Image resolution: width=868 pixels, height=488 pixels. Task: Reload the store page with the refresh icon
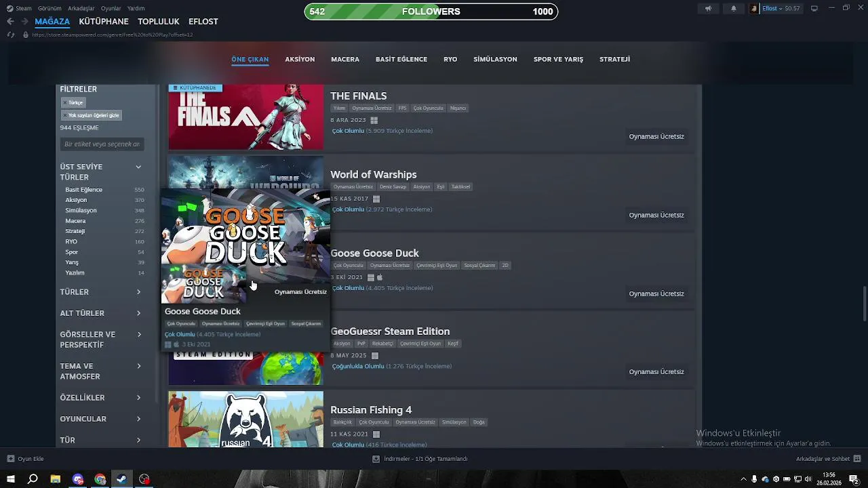point(10,35)
